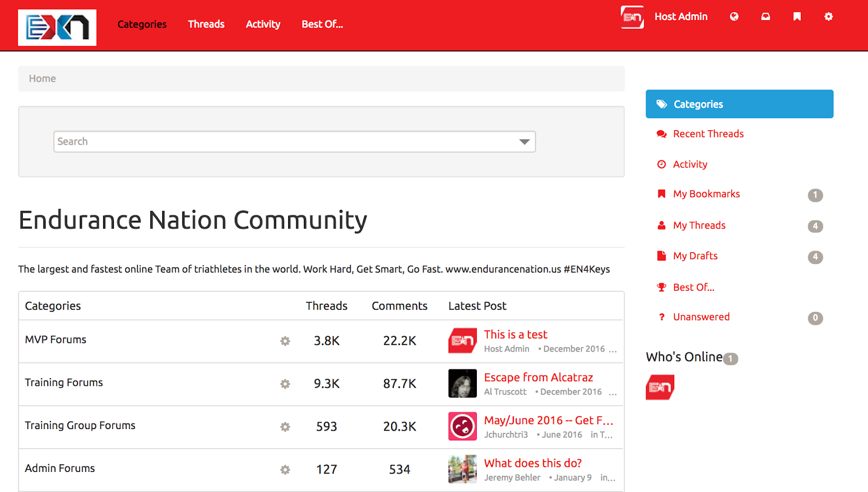The image size is (868, 492).
Task: Open MVP Forums category options gear
Action: pyautogui.click(x=285, y=341)
